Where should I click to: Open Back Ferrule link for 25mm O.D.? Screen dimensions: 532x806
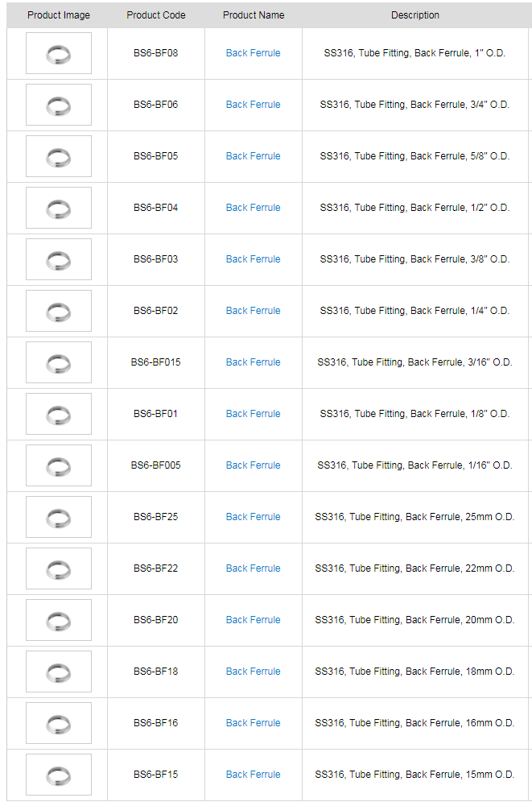(253, 517)
